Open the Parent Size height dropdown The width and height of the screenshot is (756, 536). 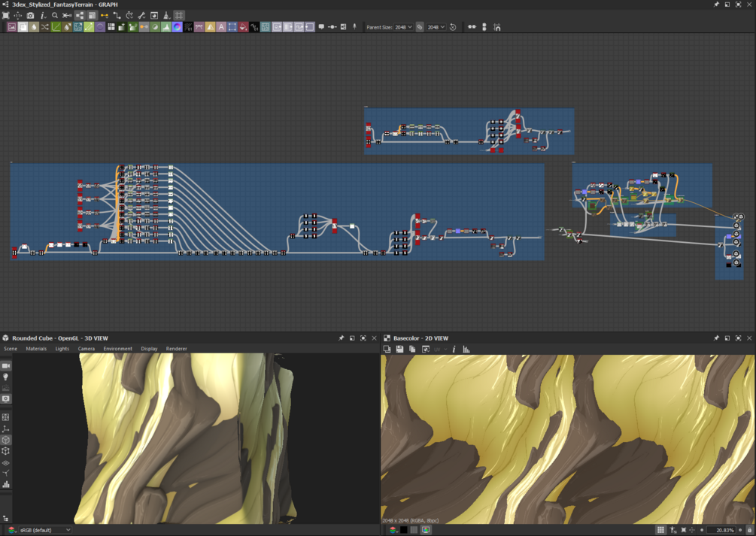coord(436,27)
